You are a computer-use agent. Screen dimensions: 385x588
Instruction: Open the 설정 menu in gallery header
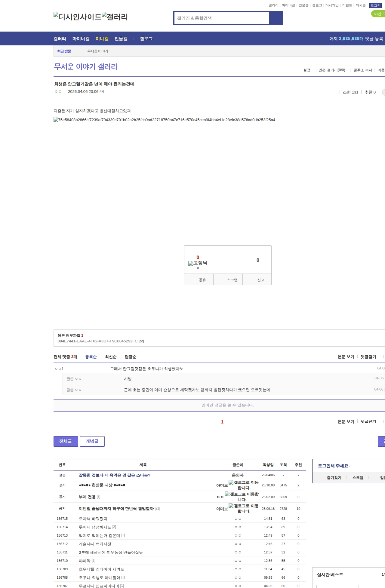tap(306, 70)
